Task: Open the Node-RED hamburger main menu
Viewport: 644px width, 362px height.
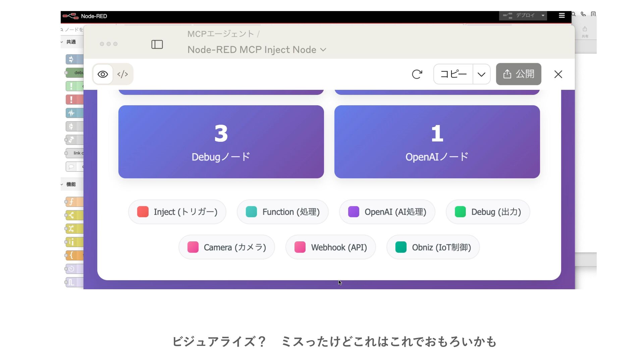Action: [562, 15]
